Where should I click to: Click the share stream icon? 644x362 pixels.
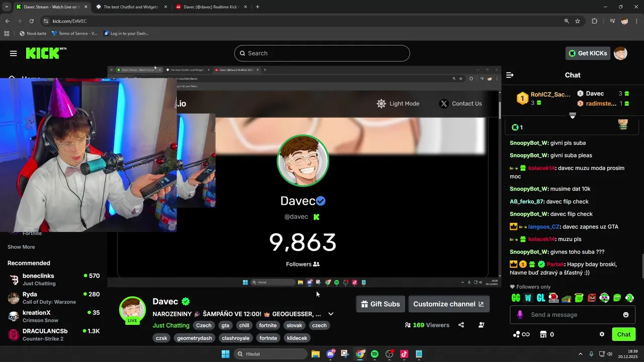(461, 325)
